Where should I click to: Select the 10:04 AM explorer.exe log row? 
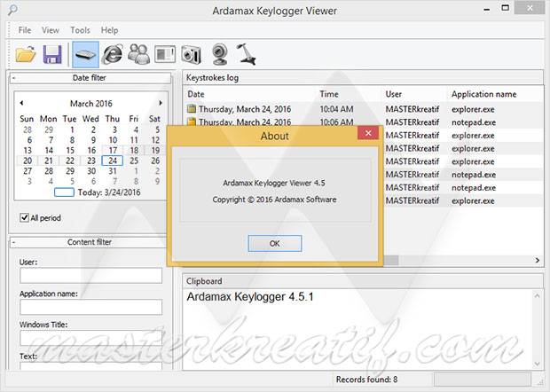coord(363,109)
